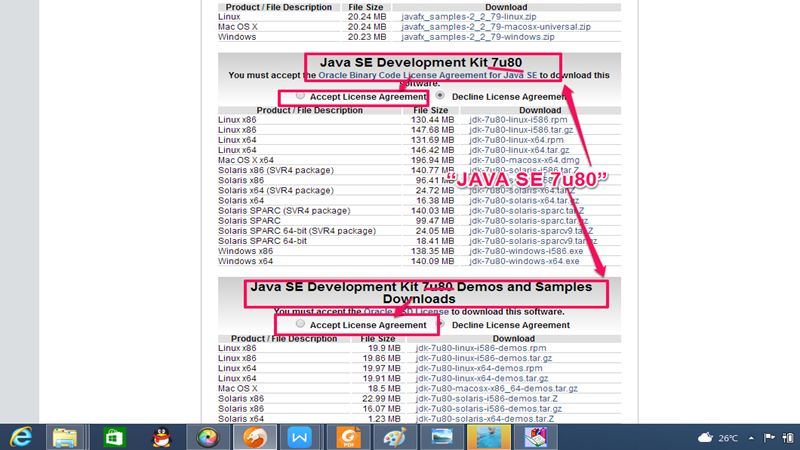Download jdk-7u80-linux-i586-demos.rpm
Screen dimensions: 800x450
point(481,348)
